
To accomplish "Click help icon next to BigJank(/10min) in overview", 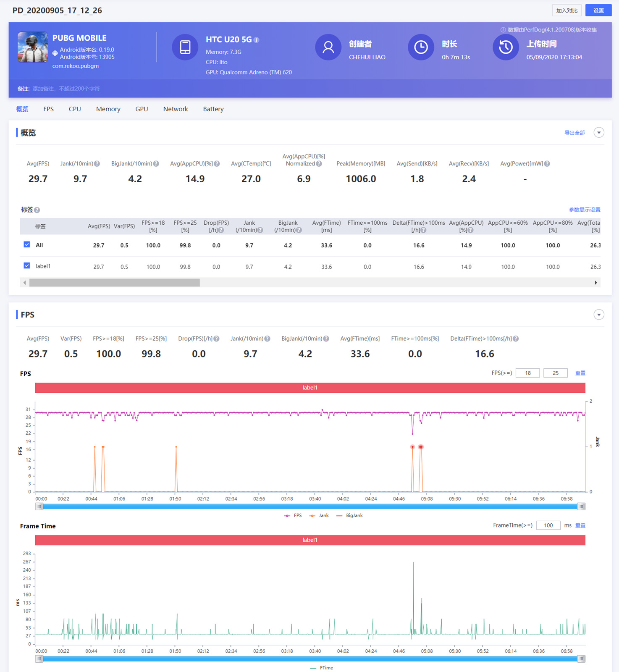I will [x=156, y=164].
